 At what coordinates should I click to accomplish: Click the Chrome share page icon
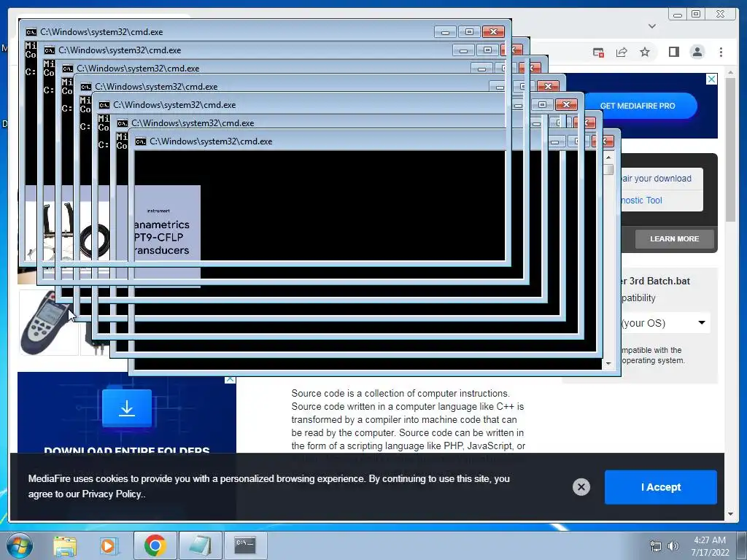coord(622,52)
